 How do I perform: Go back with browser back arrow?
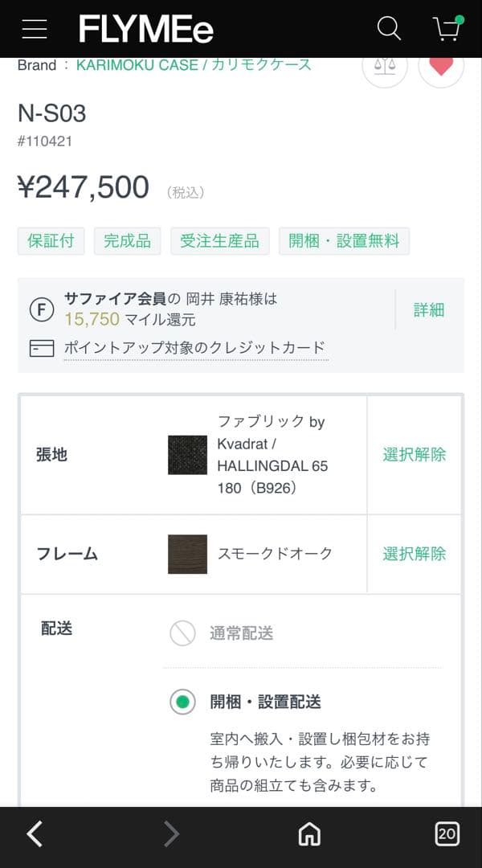(35, 834)
